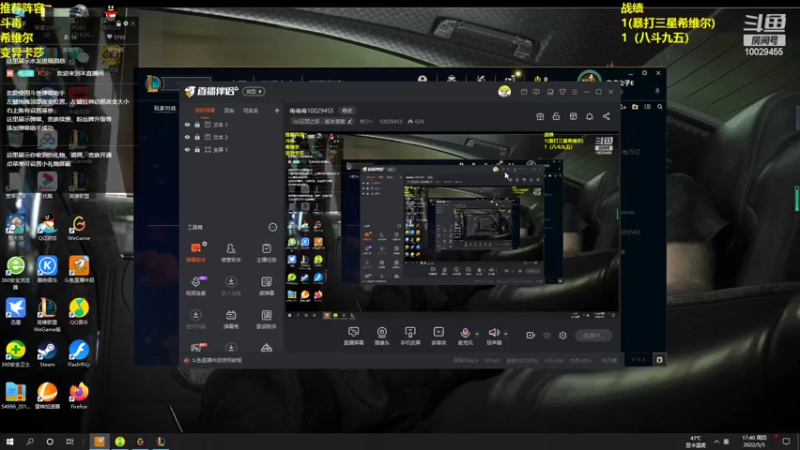800x450 pixels.
Task: Click the League of Legends taskbar icon
Action: pos(161,441)
